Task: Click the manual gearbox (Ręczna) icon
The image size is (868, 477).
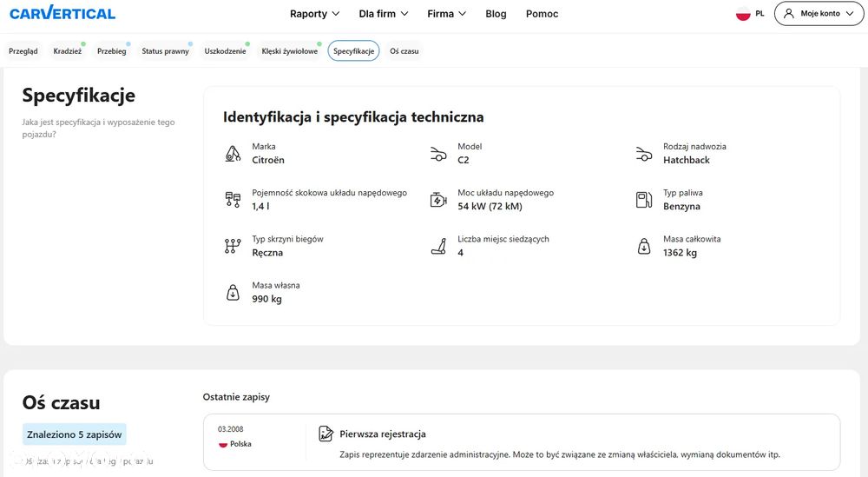Action: [x=232, y=246]
